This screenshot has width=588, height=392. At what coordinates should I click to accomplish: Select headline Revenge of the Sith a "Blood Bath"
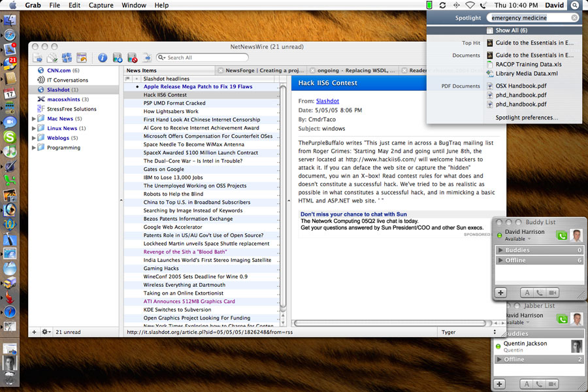point(185,252)
